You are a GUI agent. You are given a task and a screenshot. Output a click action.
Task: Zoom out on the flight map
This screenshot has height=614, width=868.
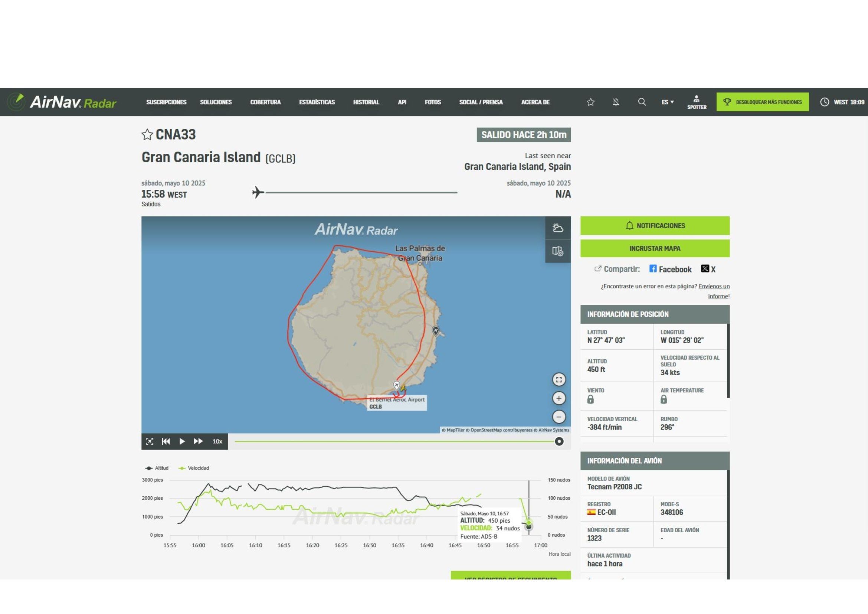point(559,417)
